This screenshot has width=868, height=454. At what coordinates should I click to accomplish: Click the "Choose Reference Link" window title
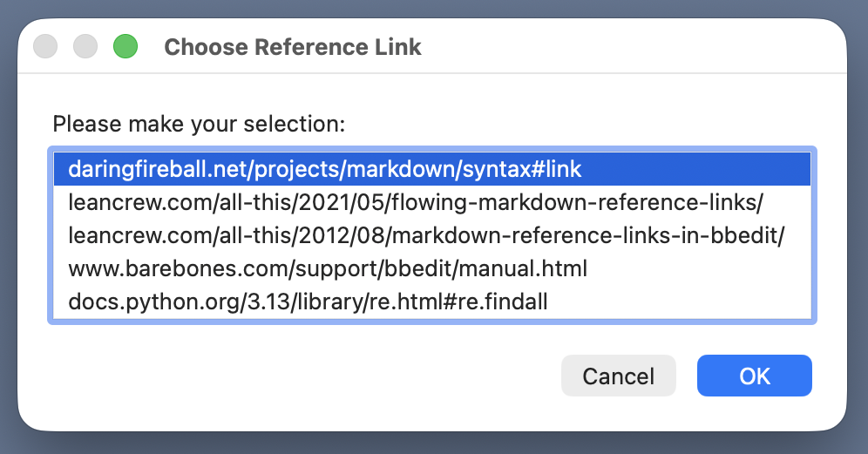[x=293, y=47]
